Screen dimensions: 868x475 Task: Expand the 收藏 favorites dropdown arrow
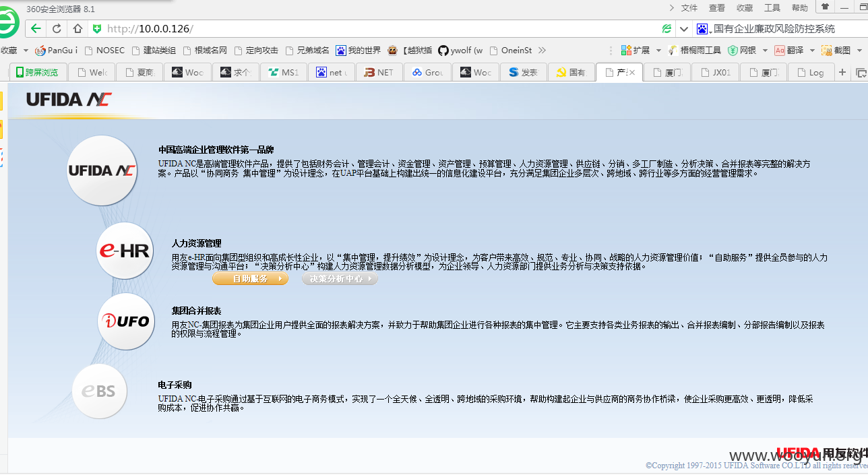(x=26, y=51)
